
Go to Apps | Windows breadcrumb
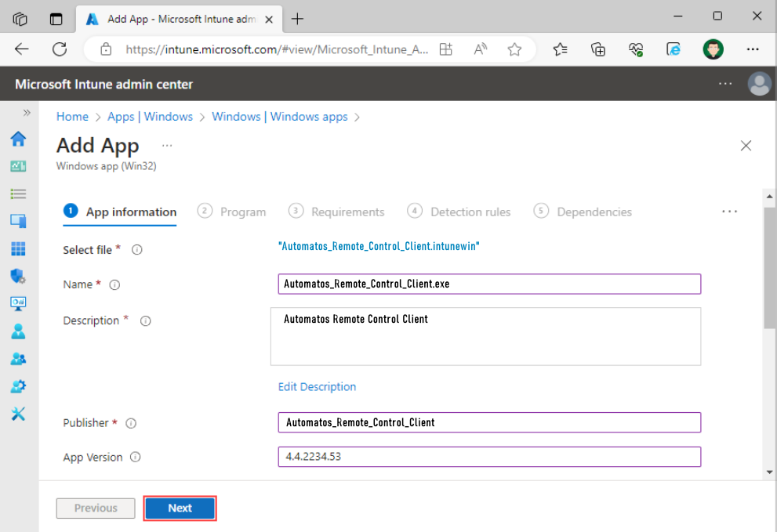pos(151,117)
